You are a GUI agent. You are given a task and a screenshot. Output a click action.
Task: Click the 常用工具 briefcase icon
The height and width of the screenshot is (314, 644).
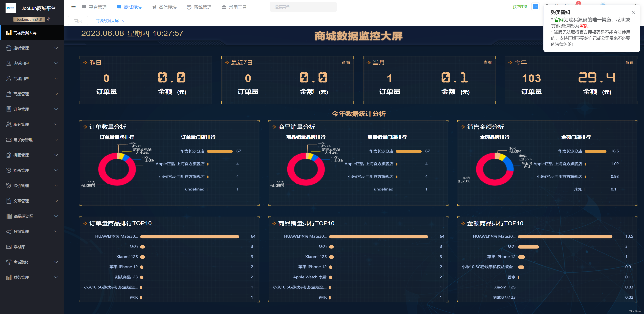pos(224,7)
